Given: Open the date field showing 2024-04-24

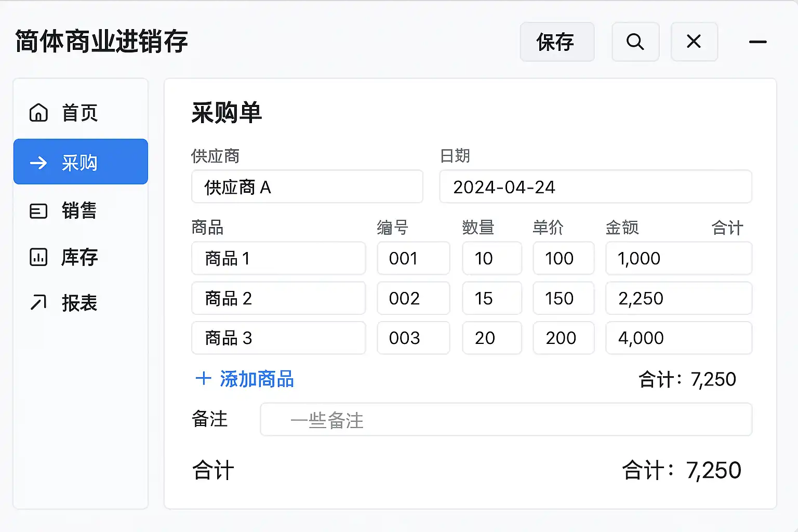Looking at the screenshot, I should click(x=595, y=187).
